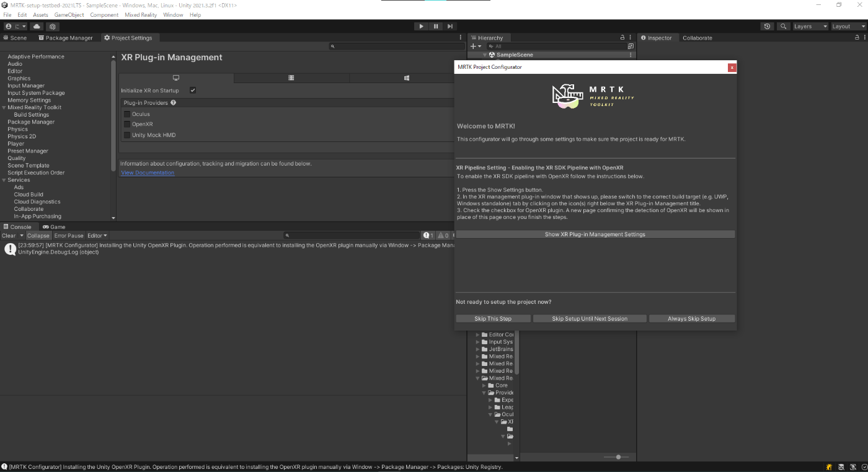Toggle Error Pause in the Console
The width and height of the screenshot is (868, 472).
(69, 236)
